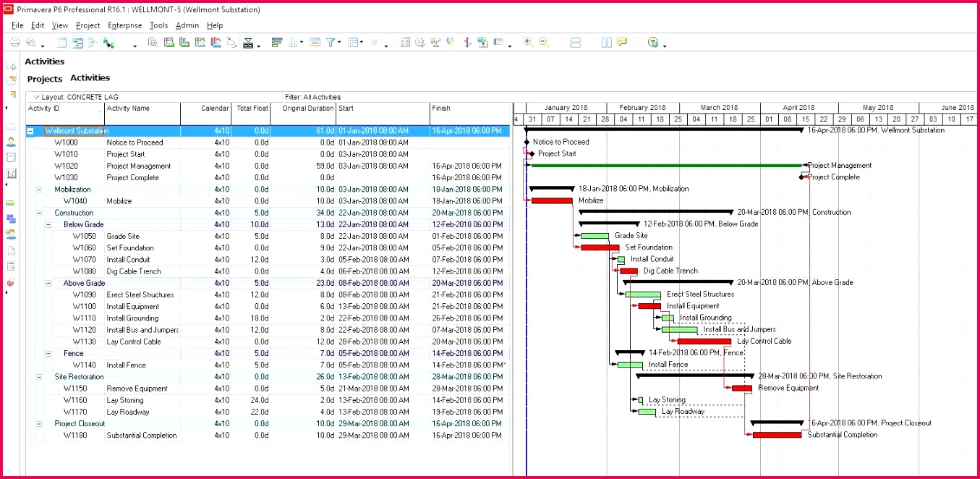Click the Zoom In magnifier
This screenshot has width=980, height=479.
(x=528, y=43)
